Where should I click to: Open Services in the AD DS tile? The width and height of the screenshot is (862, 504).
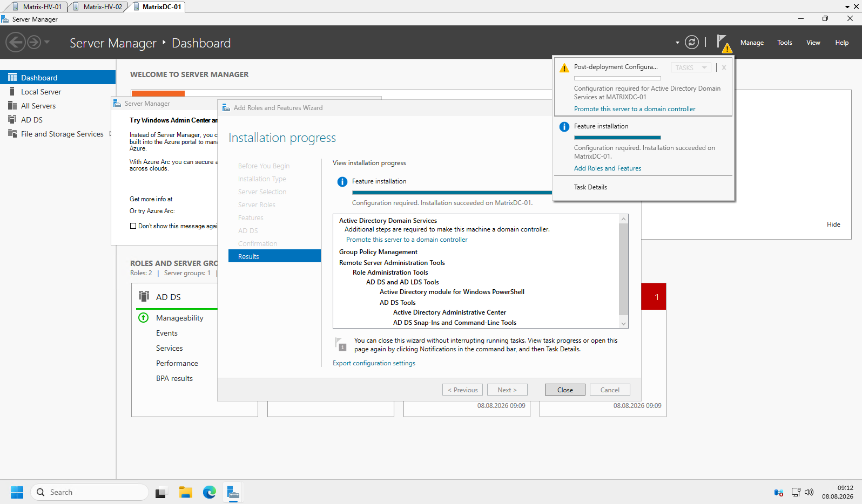click(x=170, y=349)
